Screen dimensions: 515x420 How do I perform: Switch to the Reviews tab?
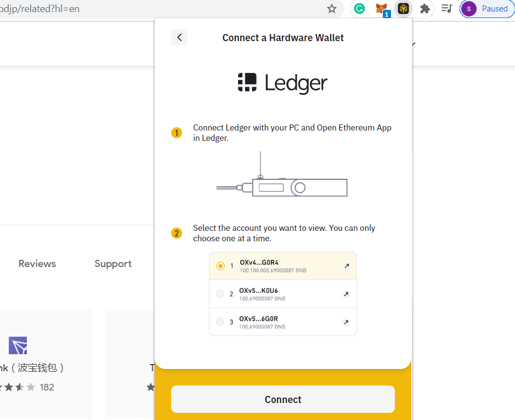[37, 264]
